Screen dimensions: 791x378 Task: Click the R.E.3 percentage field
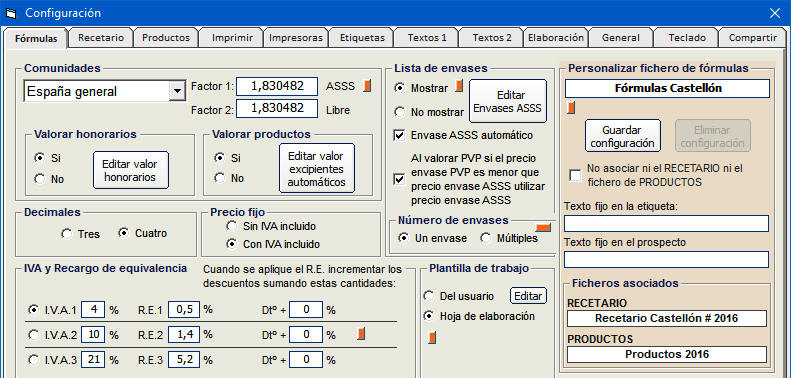pos(184,360)
